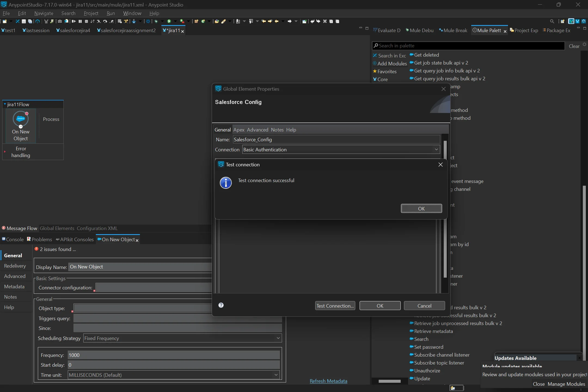Image resolution: width=588 pixels, height=392 pixels.
Task: Click the Terminate stop square icon
Action: (x=86, y=21)
